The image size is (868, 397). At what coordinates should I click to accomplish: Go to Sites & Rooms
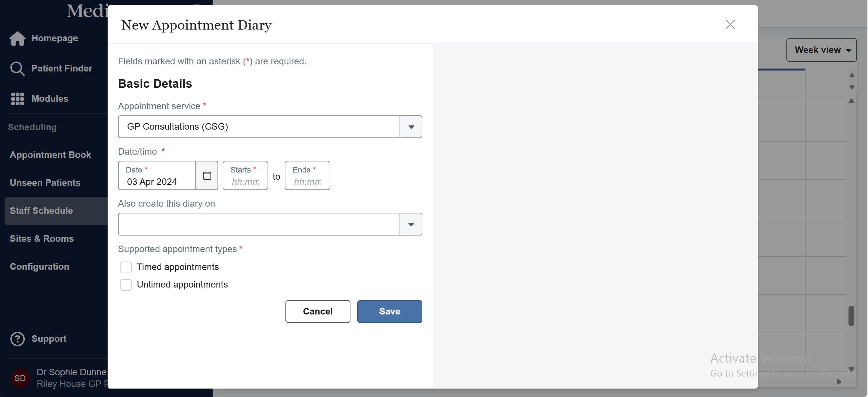(42, 238)
